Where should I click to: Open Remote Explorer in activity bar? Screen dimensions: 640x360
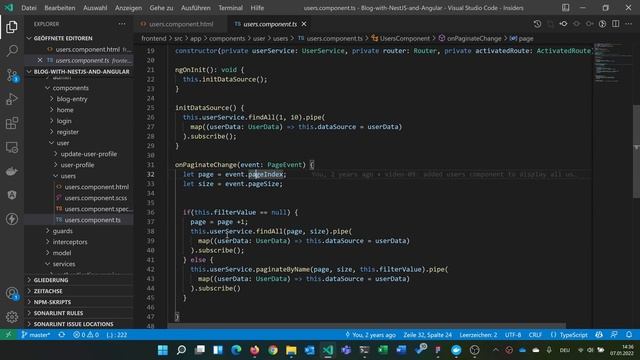12,147
